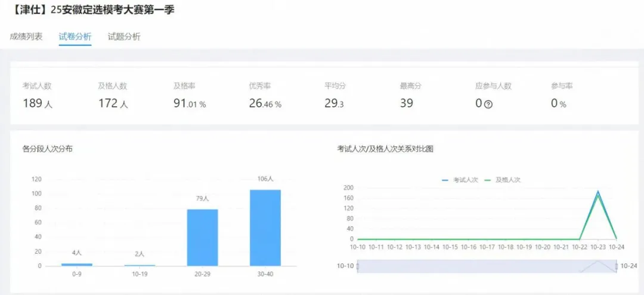Screen dimensions: 644x295
Task: Click the left data zoom handle
Action: (358, 266)
